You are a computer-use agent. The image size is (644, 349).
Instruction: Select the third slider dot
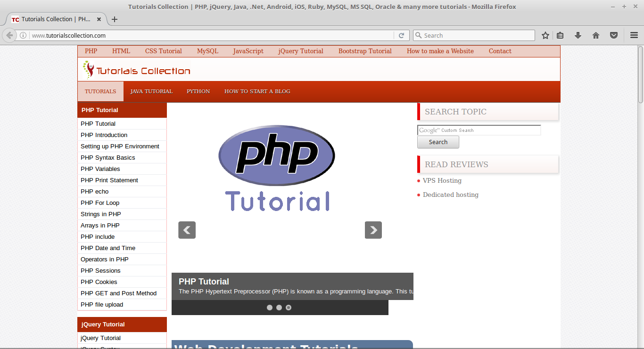(x=289, y=308)
